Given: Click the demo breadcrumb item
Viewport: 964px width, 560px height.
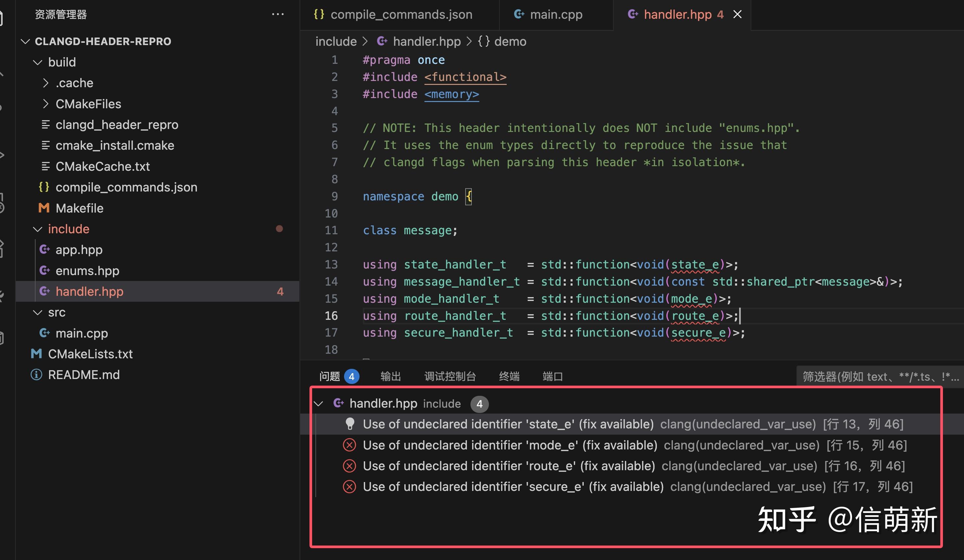Looking at the screenshot, I should pos(510,41).
